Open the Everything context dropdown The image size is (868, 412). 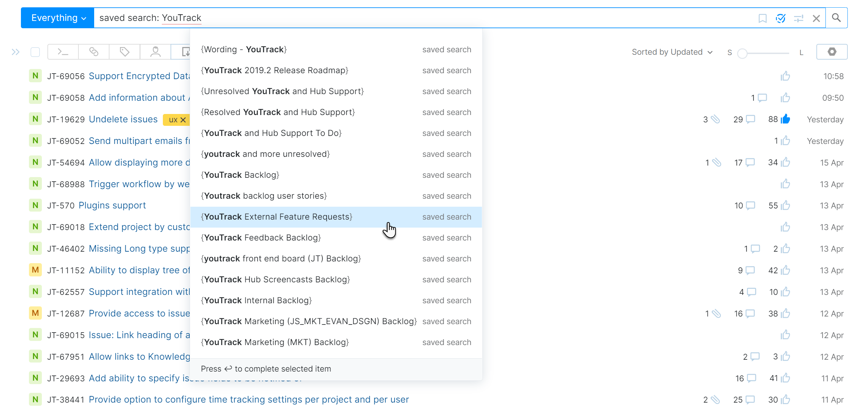click(x=57, y=18)
